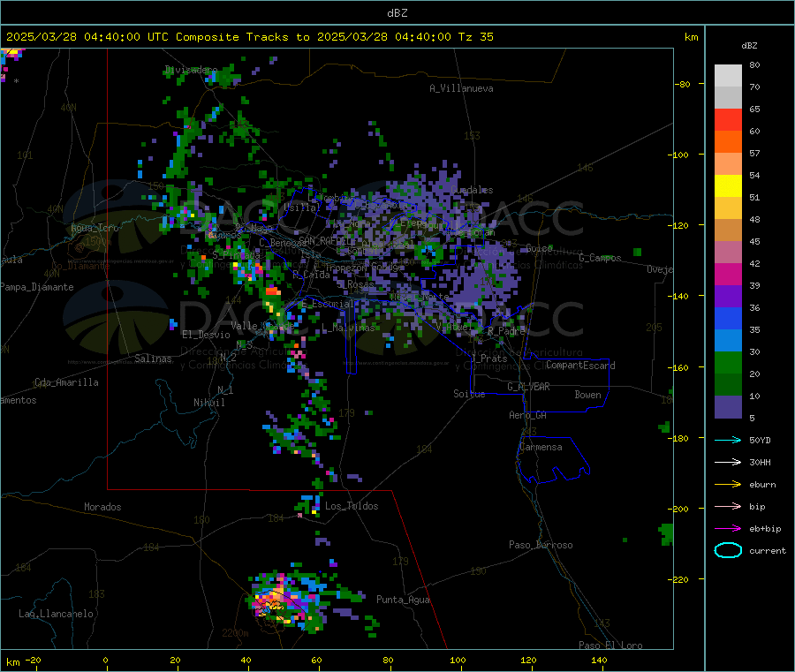
Task: Click the 'Guadales' map label
Action: click(x=472, y=190)
